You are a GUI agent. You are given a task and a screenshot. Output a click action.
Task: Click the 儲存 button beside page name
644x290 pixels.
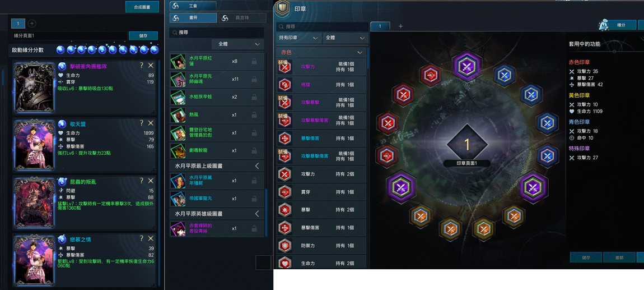click(143, 36)
